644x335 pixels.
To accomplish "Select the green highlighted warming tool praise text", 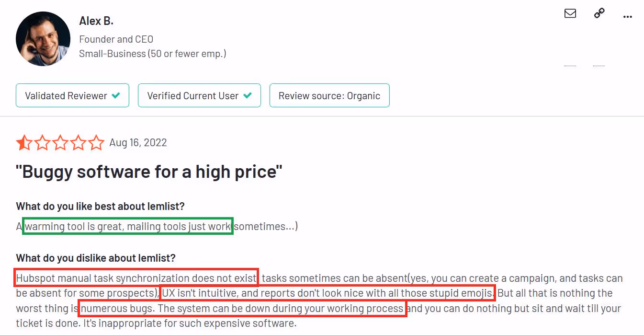I will point(127,226).
